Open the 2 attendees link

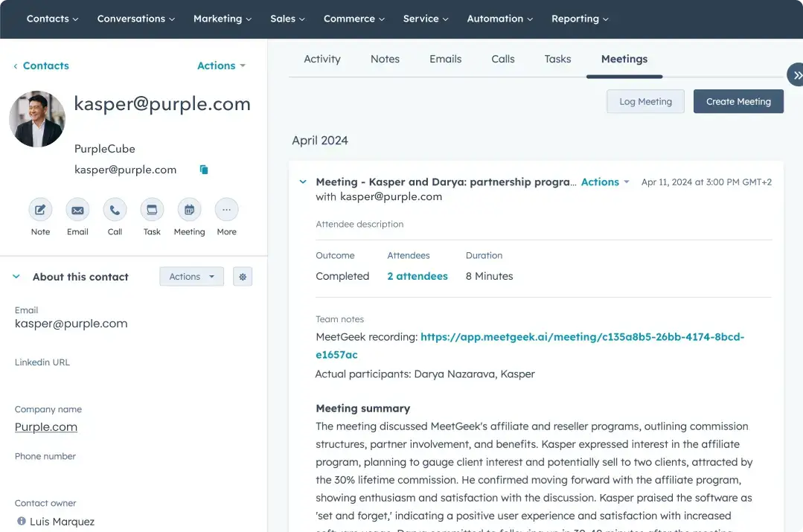tap(417, 275)
